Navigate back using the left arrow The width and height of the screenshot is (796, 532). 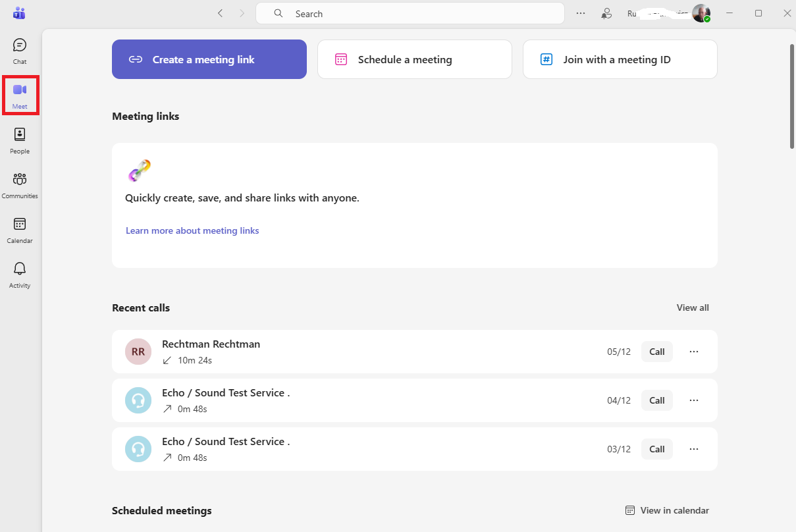[221, 13]
